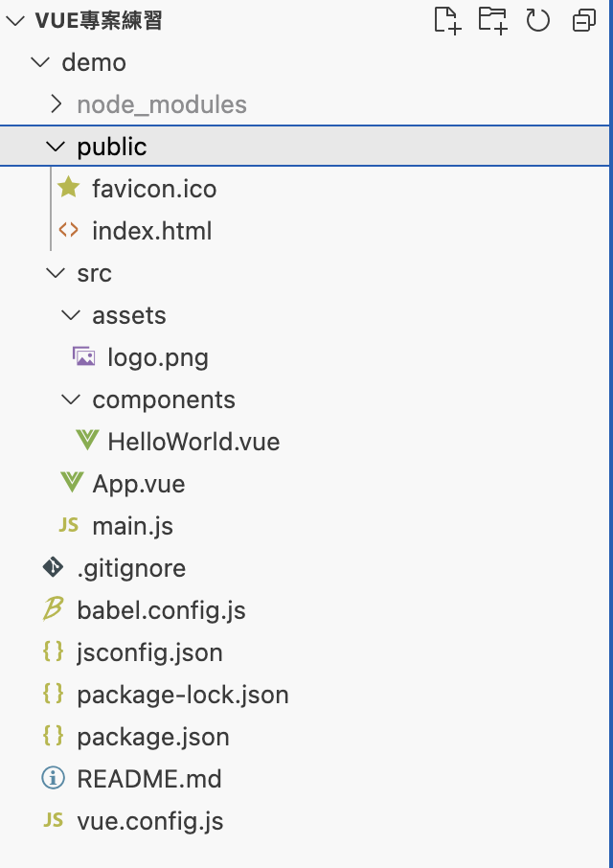Open the App.vue file
Image resolution: width=613 pixels, height=868 pixels.
click(x=138, y=484)
